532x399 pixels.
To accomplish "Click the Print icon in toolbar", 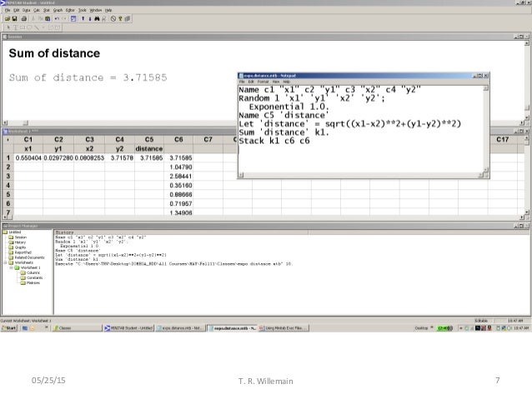I will [24, 18].
